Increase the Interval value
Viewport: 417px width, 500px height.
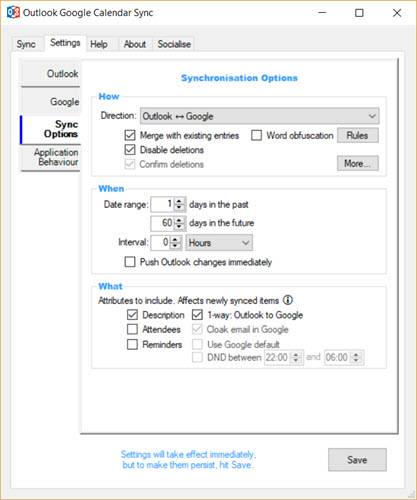pos(176,239)
